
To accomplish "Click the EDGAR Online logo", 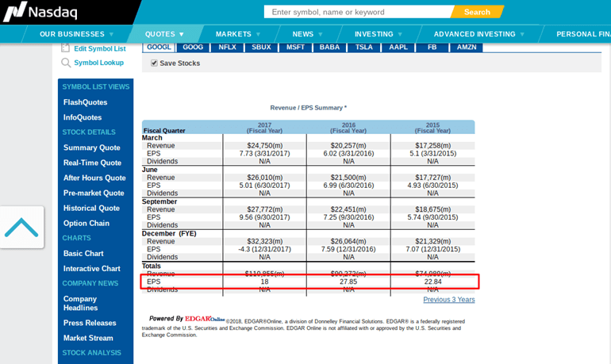I will tap(205, 319).
